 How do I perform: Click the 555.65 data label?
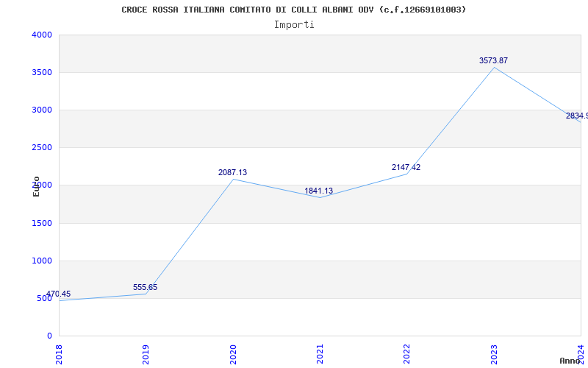(x=145, y=287)
